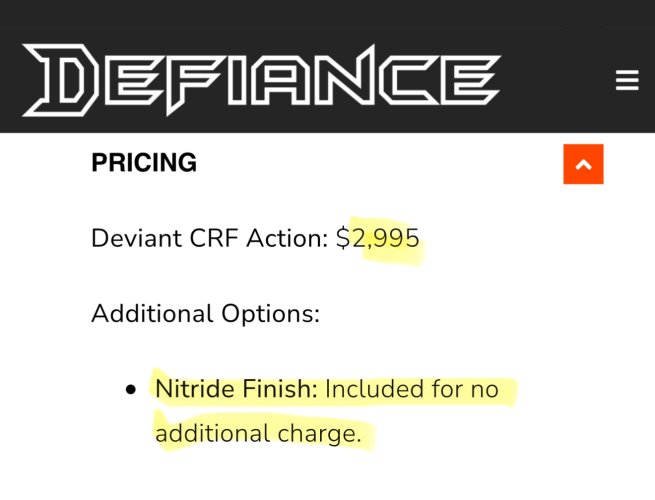The width and height of the screenshot is (655, 500).
Task: Click the Defiance logo
Action: tap(262, 80)
